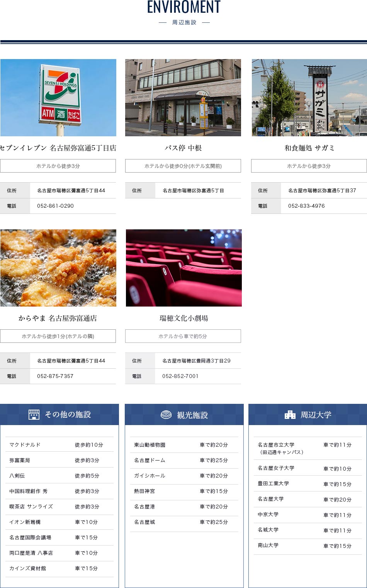This screenshot has width=367, height=588.
Task: Open the Seven-Eleven store sign photo
Action: click(x=58, y=98)
